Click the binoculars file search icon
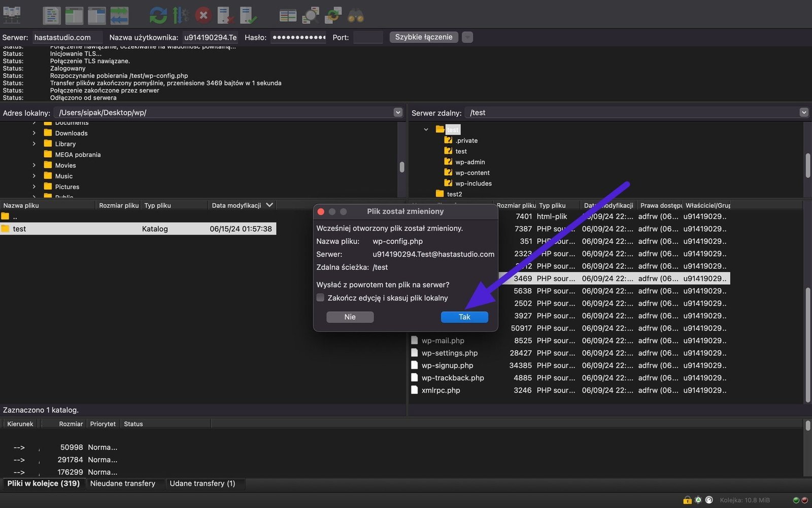Image resolution: width=812 pixels, height=508 pixels. tap(355, 15)
